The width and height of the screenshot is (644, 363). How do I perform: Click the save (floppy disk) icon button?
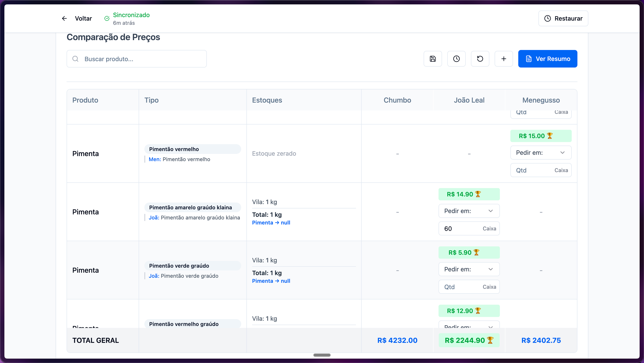(432, 59)
